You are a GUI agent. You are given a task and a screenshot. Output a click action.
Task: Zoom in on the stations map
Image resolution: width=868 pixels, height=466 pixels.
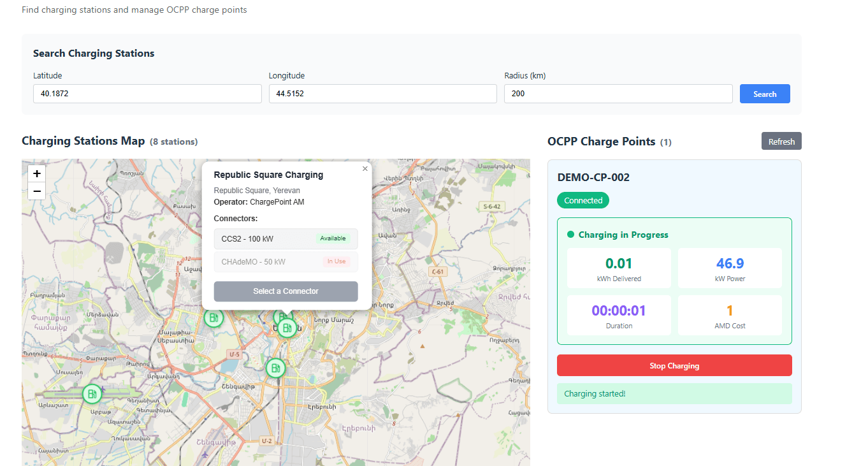tap(37, 173)
